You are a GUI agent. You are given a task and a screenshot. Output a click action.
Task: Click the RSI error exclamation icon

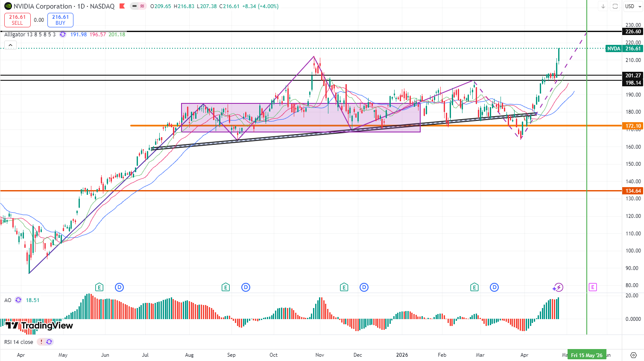click(x=41, y=342)
